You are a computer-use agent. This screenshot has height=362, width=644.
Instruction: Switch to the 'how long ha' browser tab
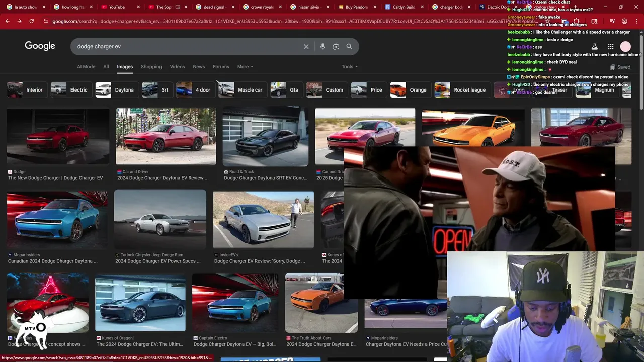[72, 7]
